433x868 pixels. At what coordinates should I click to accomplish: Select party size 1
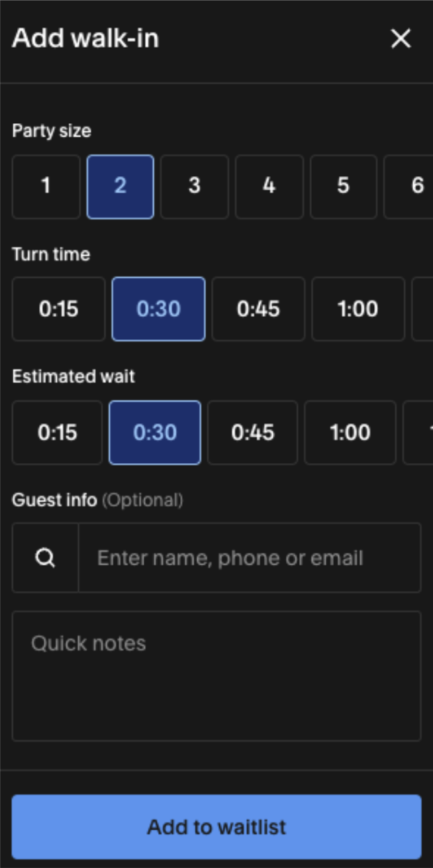tap(46, 186)
